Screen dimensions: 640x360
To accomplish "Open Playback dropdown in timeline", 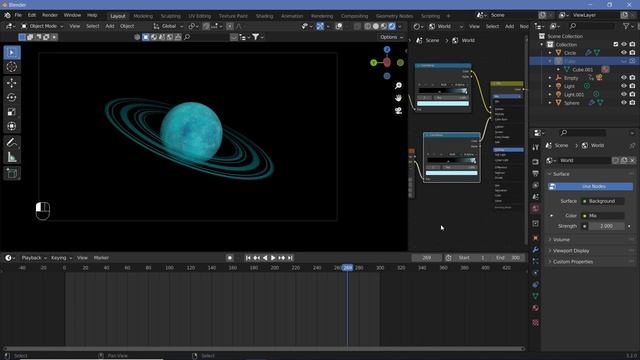I will [x=34, y=258].
